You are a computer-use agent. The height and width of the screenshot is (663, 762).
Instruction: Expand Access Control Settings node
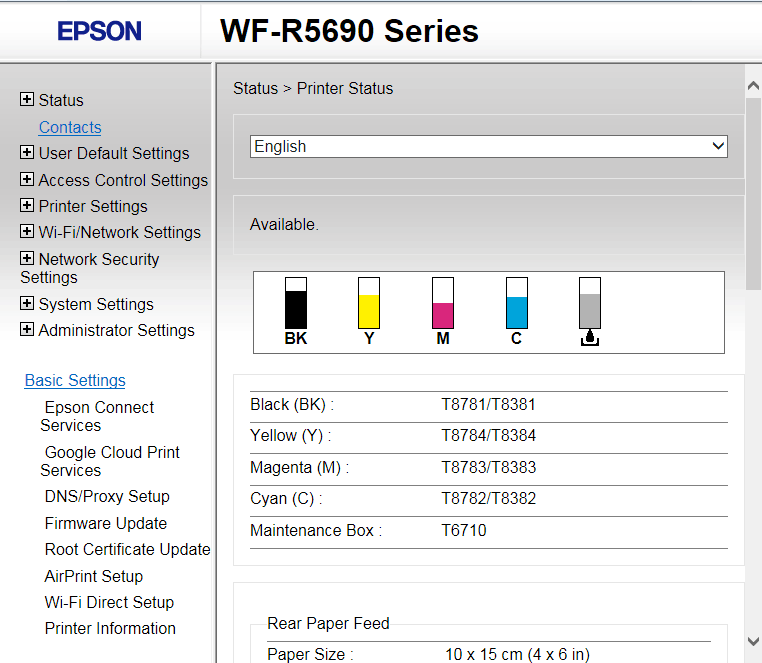tap(27, 179)
